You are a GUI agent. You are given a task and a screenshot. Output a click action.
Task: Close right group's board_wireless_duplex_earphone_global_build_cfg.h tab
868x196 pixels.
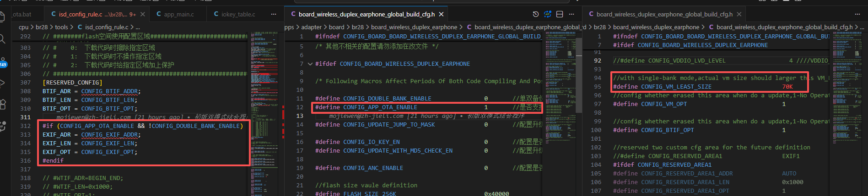pyautogui.click(x=739, y=14)
